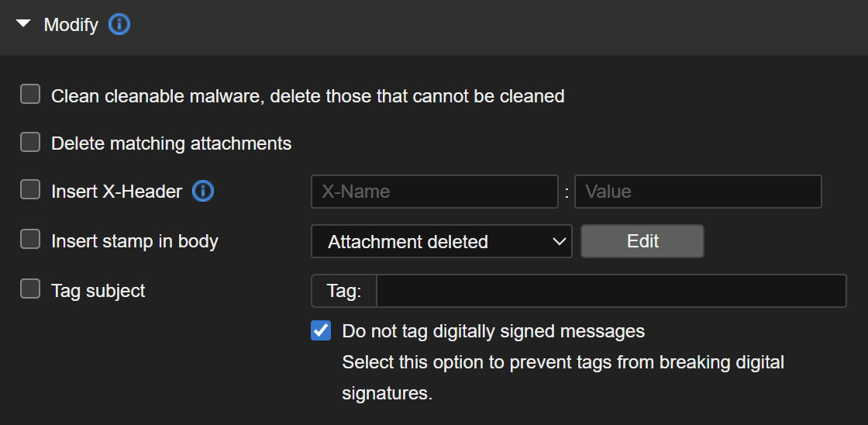This screenshot has width=868, height=425.
Task: Uncheck Do not tag digitally signed messages
Action: (x=321, y=330)
